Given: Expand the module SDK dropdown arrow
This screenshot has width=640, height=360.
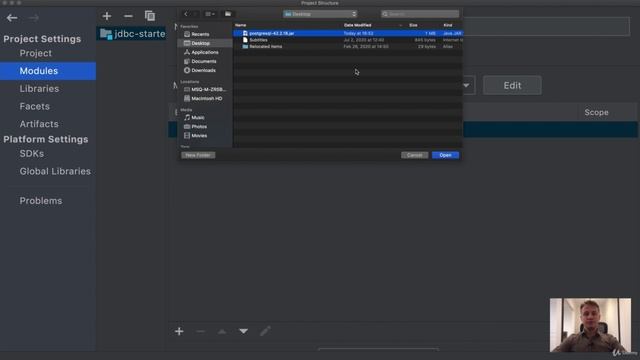Looking at the screenshot, I should tap(466, 85).
